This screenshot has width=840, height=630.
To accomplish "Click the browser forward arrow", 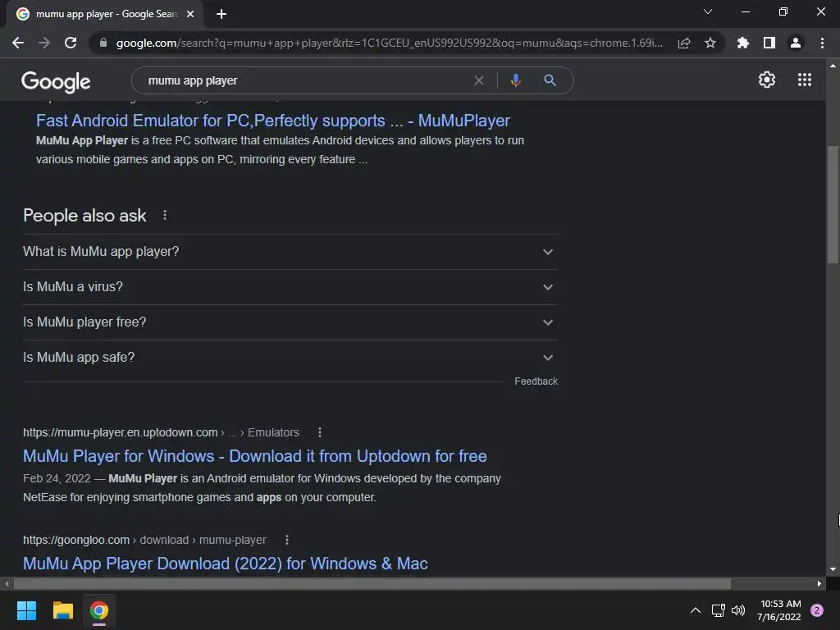I will 44,43.
